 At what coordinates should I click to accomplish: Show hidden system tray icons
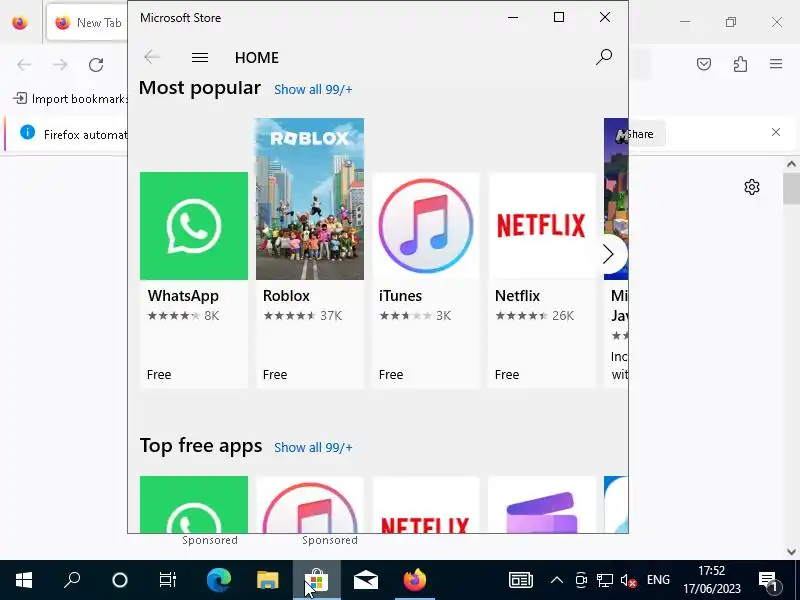pyautogui.click(x=557, y=580)
